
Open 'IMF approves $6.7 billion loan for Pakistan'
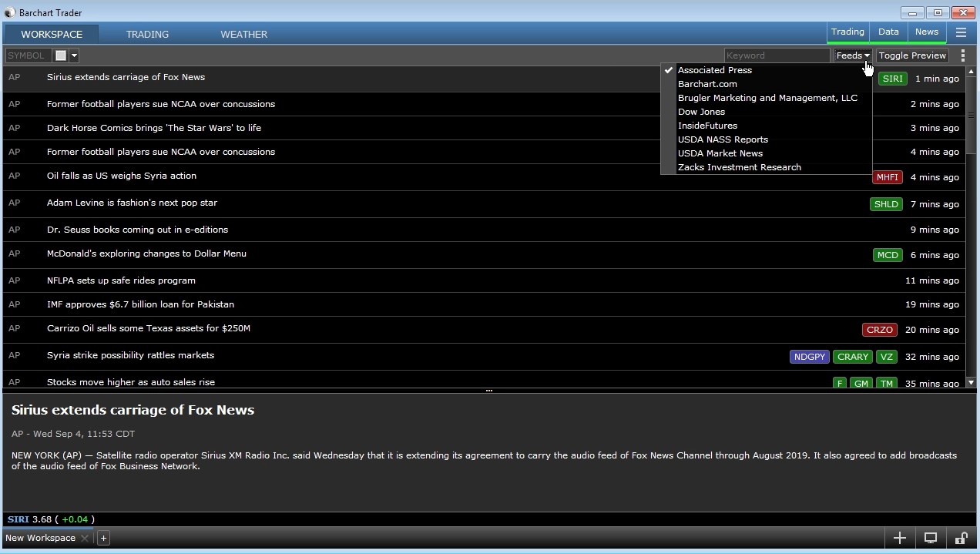point(140,304)
